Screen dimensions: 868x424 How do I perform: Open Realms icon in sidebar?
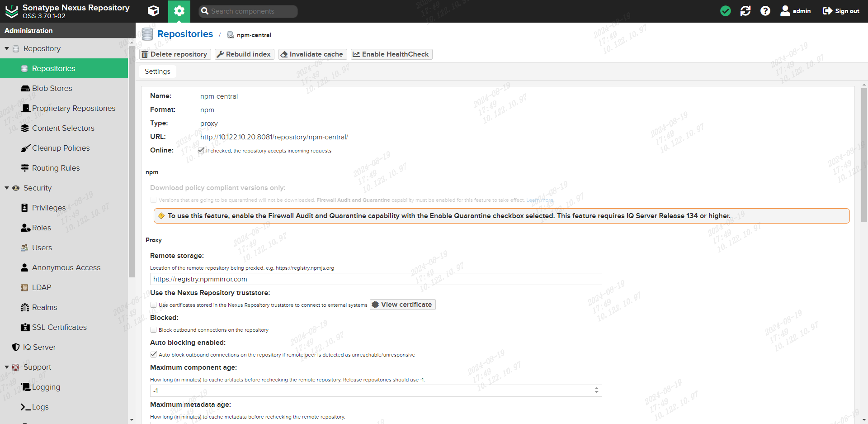click(x=25, y=307)
